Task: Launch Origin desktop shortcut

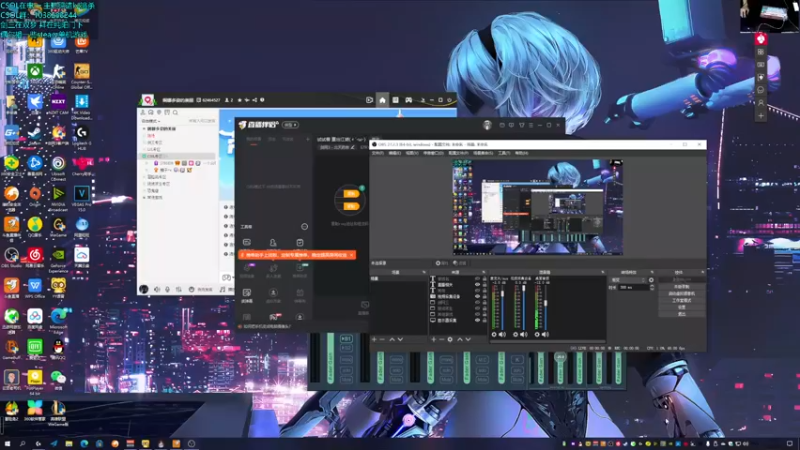Action: pos(35,196)
